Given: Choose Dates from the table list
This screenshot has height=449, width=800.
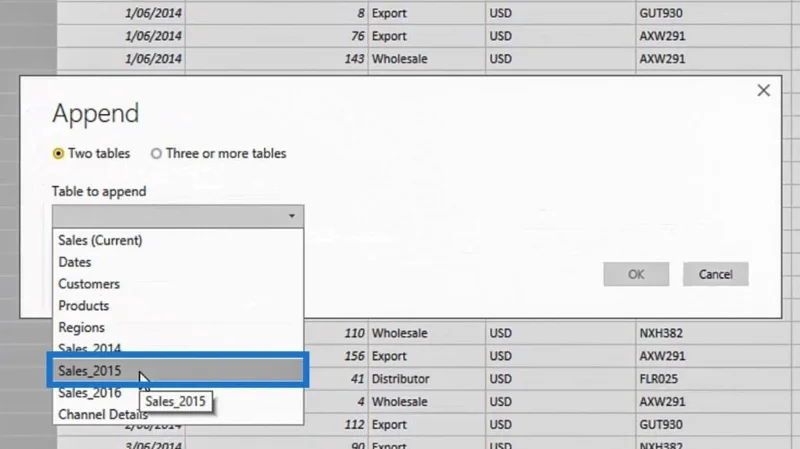Looking at the screenshot, I should 178,262.
